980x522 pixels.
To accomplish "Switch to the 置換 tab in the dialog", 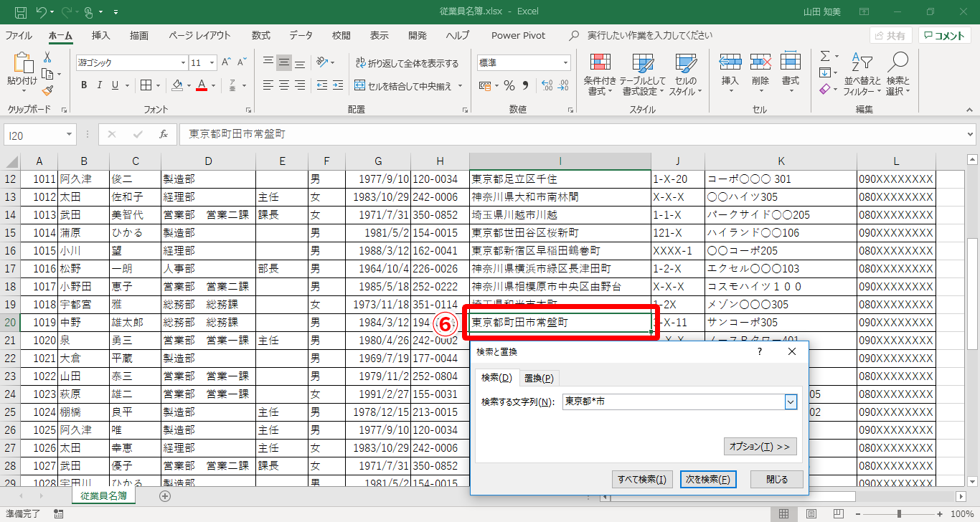I will tap(539, 378).
